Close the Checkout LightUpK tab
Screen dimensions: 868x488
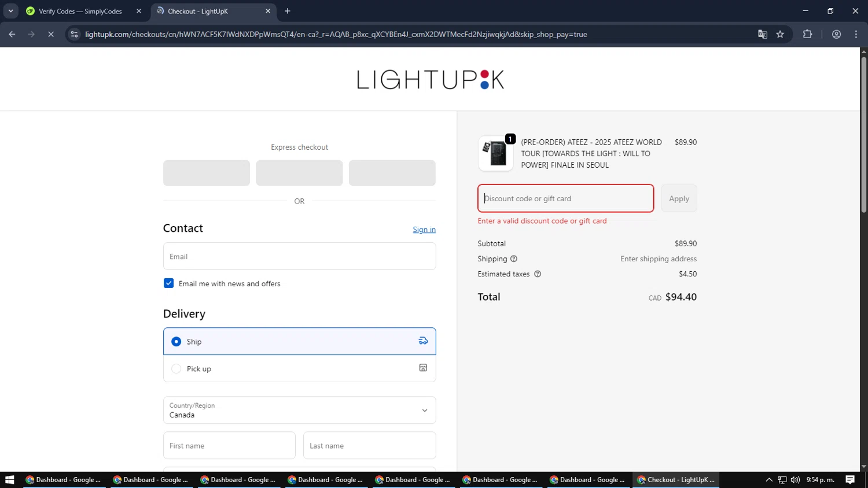click(268, 11)
